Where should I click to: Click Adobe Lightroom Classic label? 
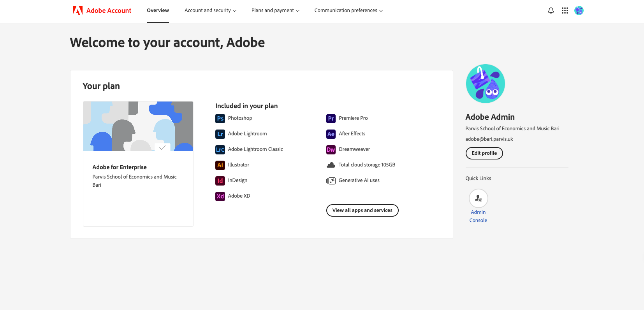pos(255,149)
